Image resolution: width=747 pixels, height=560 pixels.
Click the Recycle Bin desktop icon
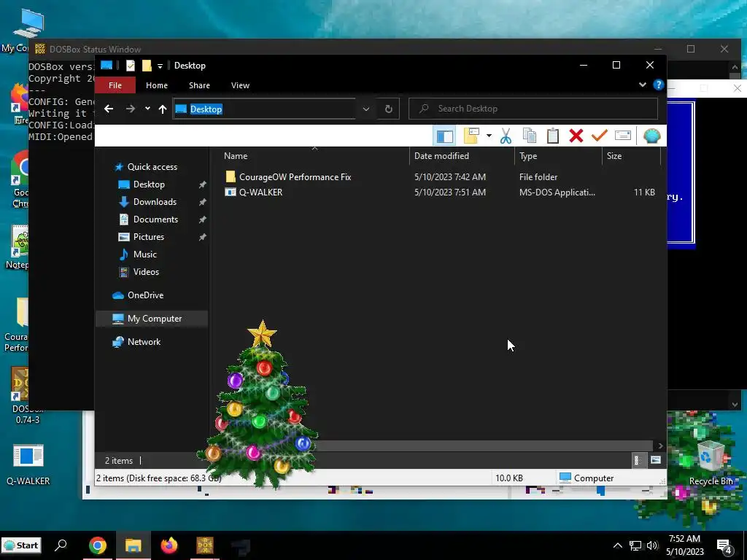coord(711,462)
